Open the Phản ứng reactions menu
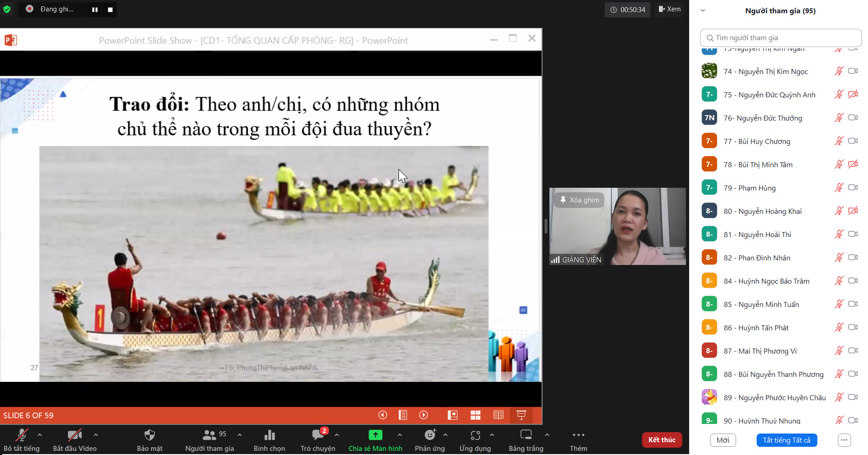The width and height of the screenshot is (868, 455). pos(429,440)
